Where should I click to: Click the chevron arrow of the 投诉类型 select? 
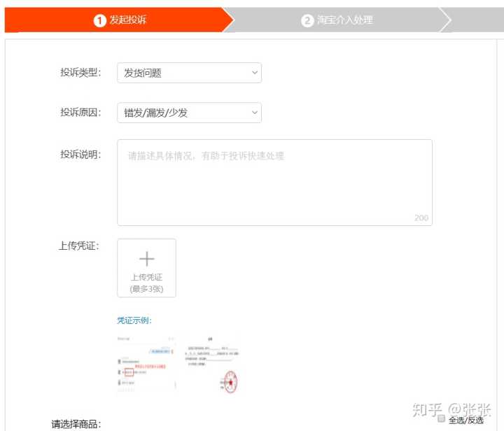click(x=253, y=73)
